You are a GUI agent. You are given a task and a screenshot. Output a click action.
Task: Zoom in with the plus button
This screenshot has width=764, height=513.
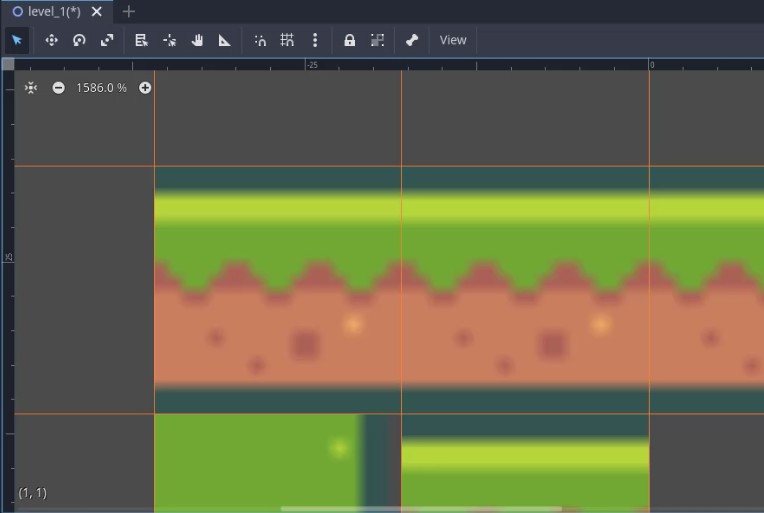pos(145,88)
